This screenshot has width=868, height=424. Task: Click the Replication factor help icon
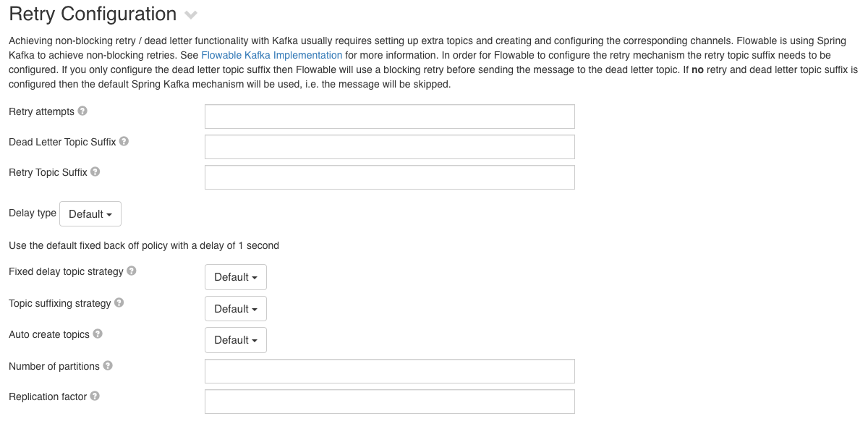coord(95,396)
